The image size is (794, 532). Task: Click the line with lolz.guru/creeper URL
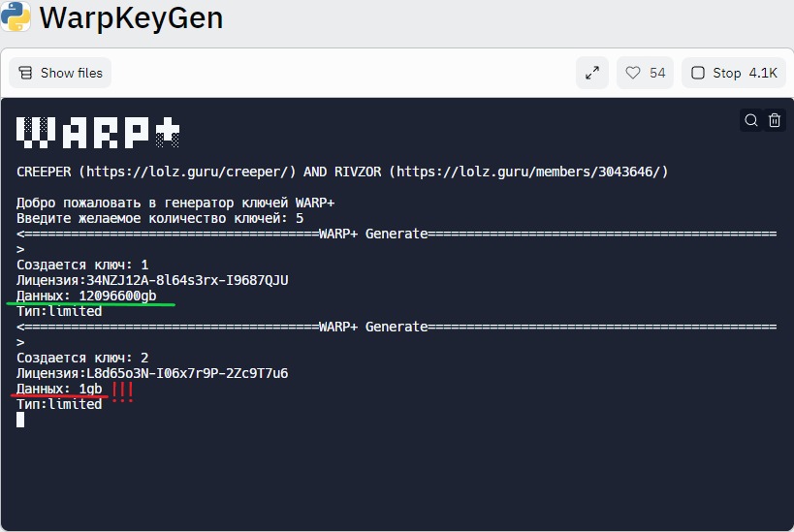click(x=342, y=172)
